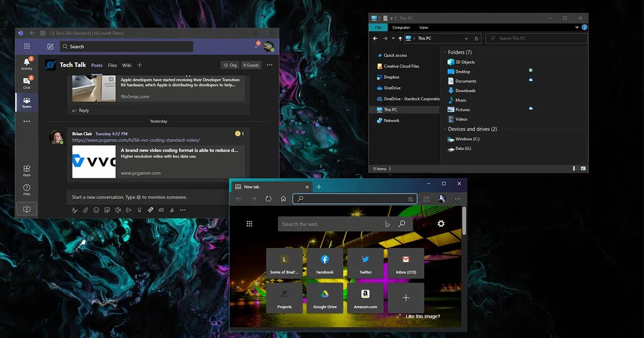Open more options for Tech Talk channel

(269, 65)
